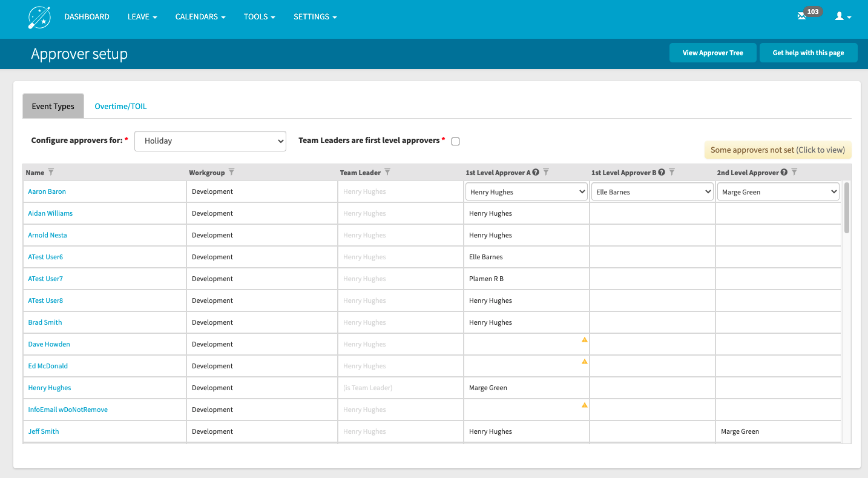Click the Some approvers not set notification banner

tap(777, 150)
